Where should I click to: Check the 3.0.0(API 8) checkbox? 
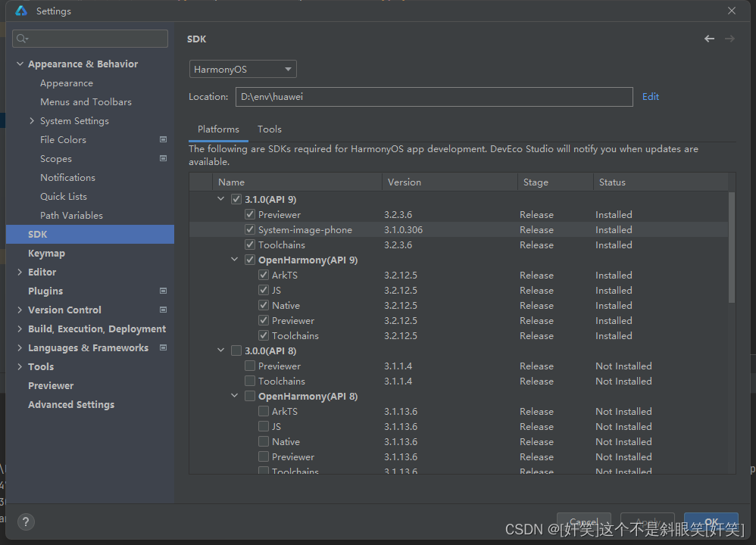click(x=236, y=350)
